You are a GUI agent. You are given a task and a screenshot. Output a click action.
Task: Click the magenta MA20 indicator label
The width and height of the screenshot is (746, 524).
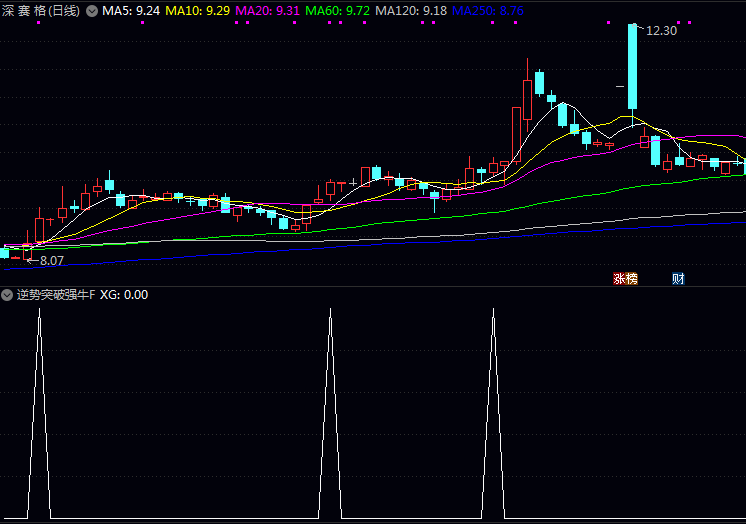tap(267, 11)
